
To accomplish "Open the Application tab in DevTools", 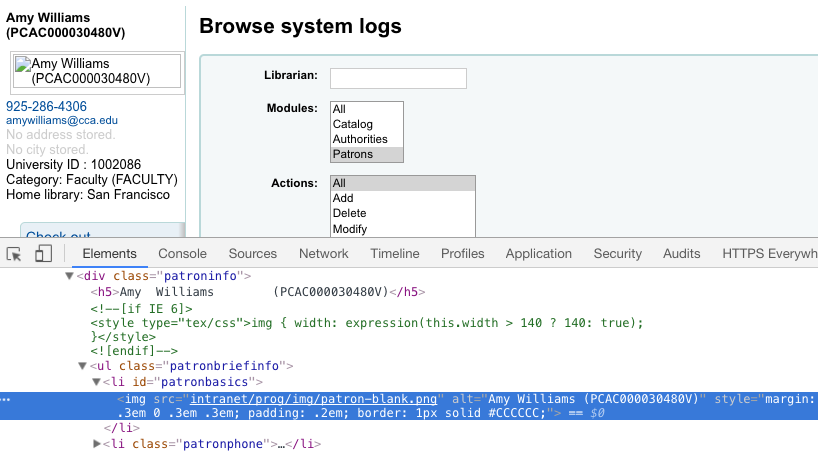I will tap(538, 254).
